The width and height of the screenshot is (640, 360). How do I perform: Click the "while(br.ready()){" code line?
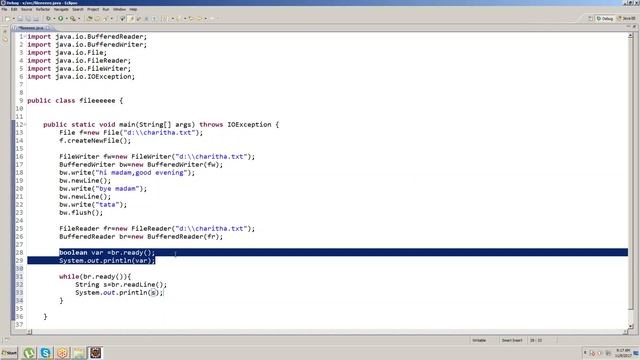pos(95,277)
